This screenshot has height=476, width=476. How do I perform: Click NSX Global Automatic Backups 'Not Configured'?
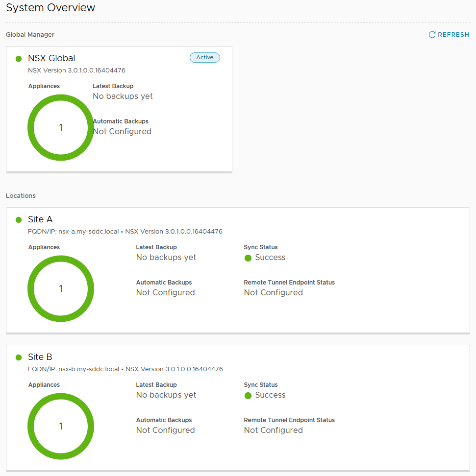(x=122, y=131)
